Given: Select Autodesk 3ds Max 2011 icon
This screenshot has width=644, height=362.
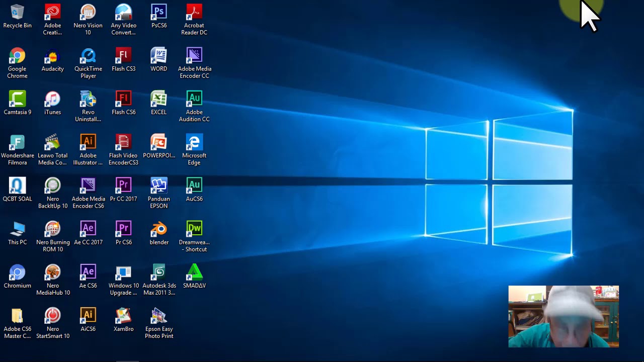Looking at the screenshot, I should (x=159, y=272).
